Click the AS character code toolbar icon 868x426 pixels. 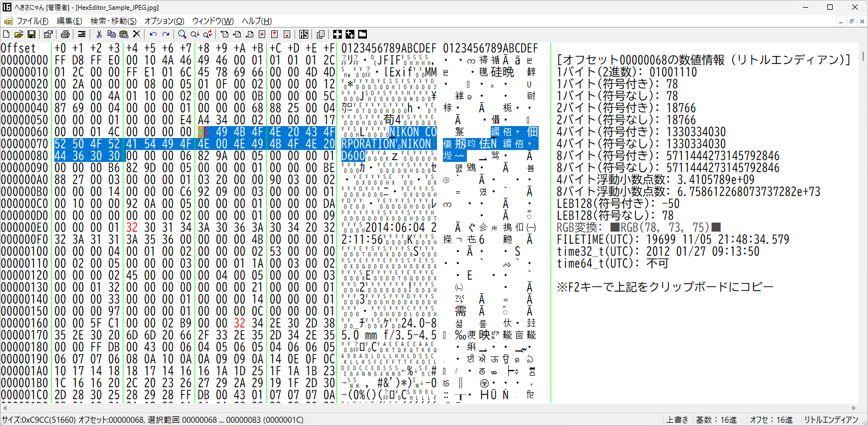pos(304,34)
